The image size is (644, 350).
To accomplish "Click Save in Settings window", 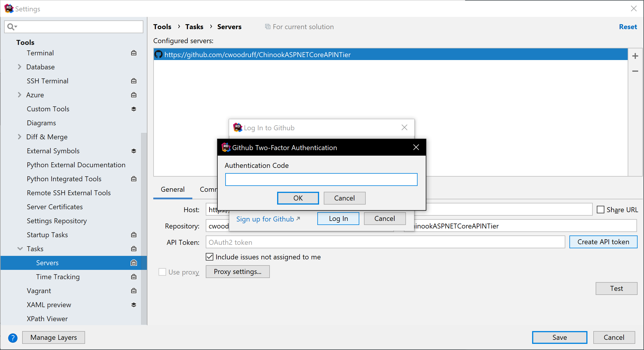I will (559, 337).
